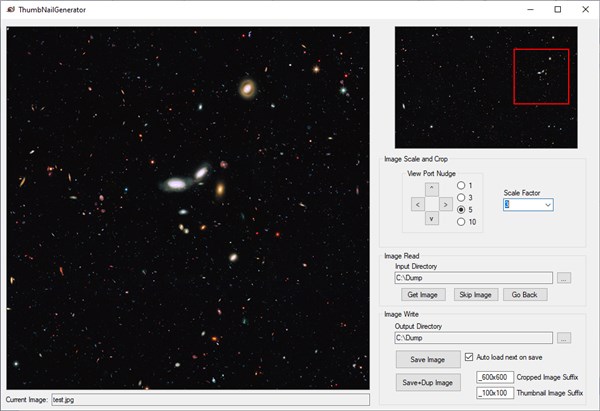Click Save+Dup Image button
600x411 pixels.
[x=428, y=382]
